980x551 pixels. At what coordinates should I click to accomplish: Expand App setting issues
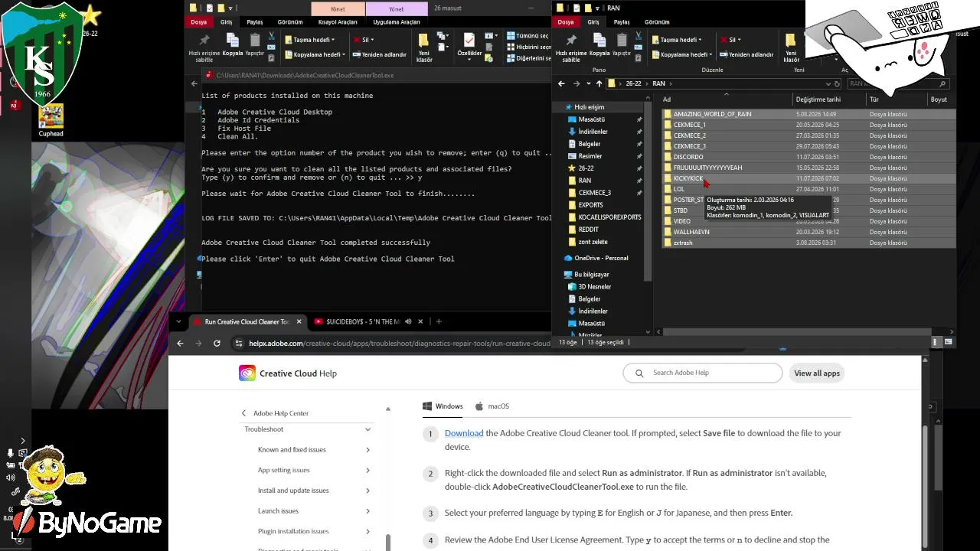[367, 471]
